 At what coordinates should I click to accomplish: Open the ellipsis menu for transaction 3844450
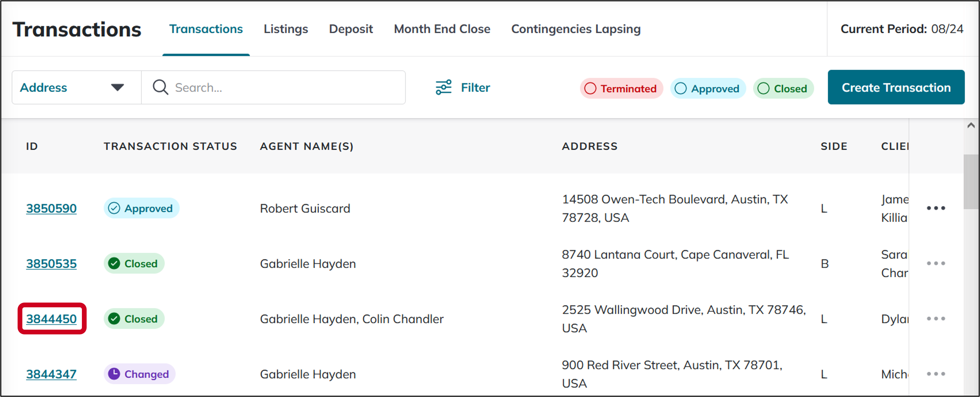point(937,318)
